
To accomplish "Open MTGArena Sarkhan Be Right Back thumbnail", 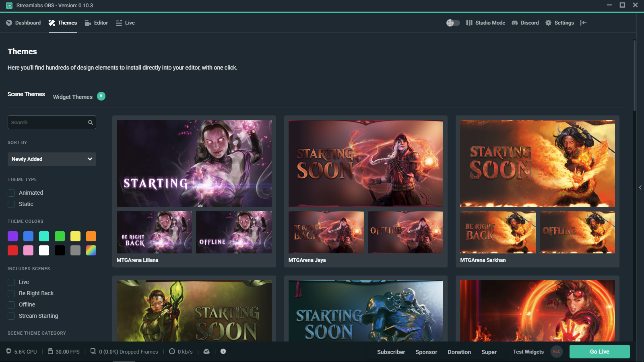I will click(498, 232).
